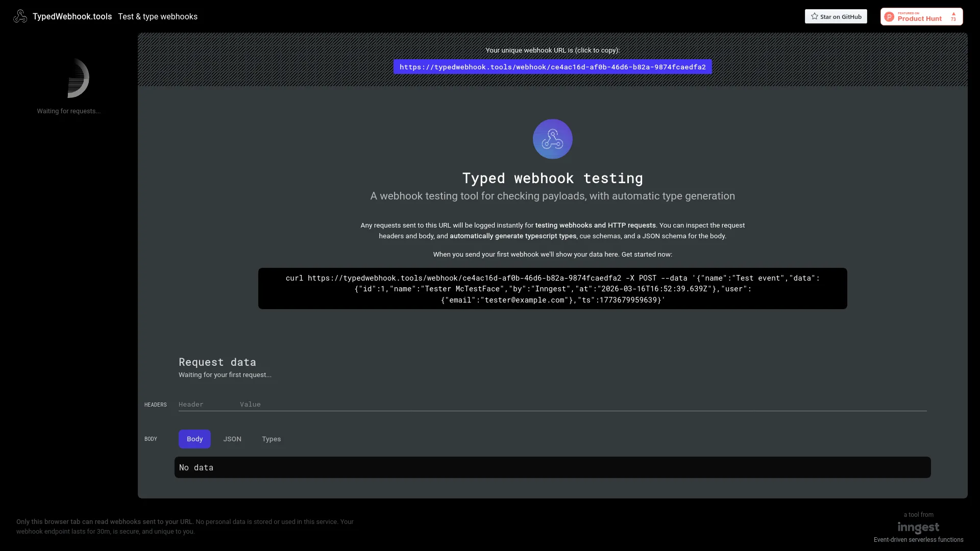Image resolution: width=980 pixels, height=551 pixels.
Task: Open the inngest logo link
Action: point(918,527)
